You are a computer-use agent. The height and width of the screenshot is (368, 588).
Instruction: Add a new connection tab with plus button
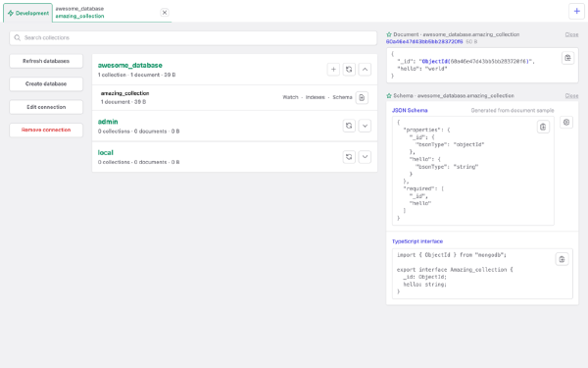(x=576, y=11)
